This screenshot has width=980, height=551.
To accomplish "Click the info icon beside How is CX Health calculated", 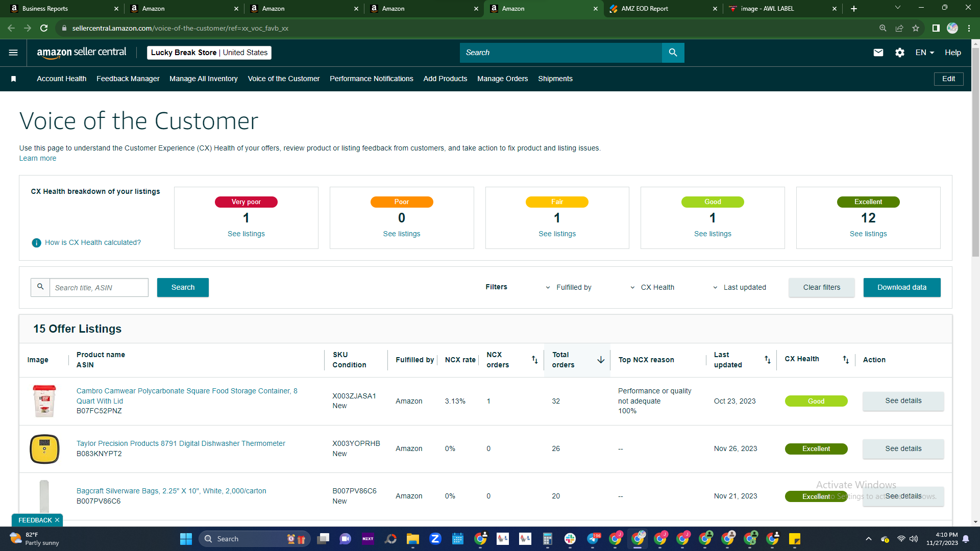I will pyautogui.click(x=36, y=243).
